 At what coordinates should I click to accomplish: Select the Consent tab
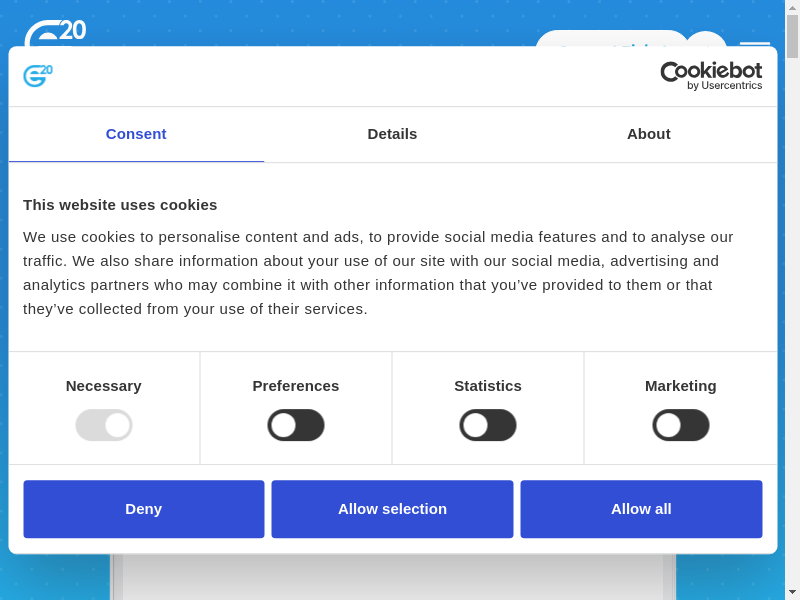click(136, 134)
